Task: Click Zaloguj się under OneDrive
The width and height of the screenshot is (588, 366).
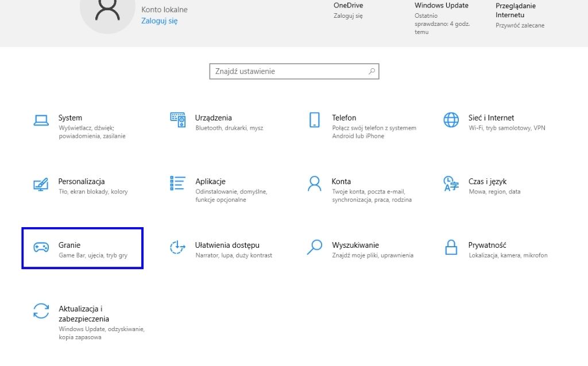Action: (x=348, y=16)
